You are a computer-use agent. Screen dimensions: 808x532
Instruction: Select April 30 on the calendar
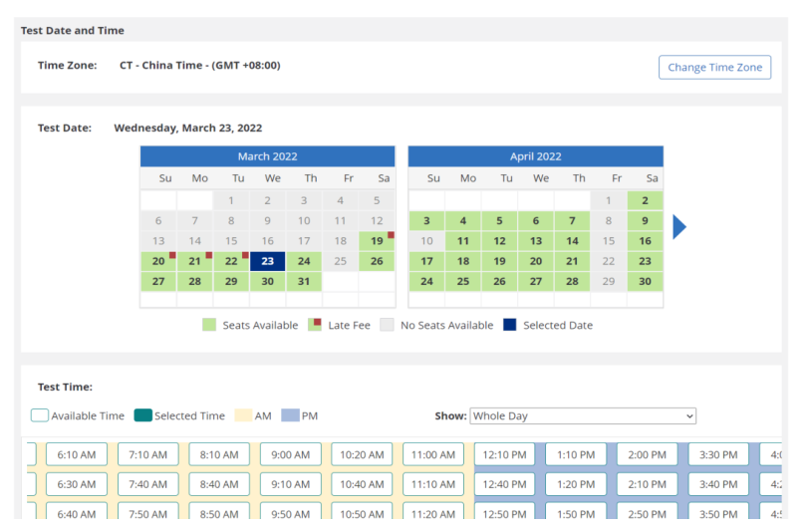(x=645, y=282)
